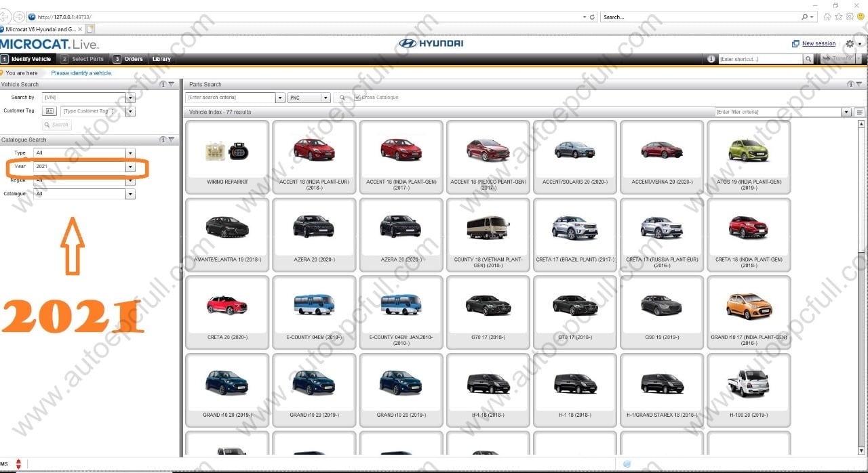The height and width of the screenshot is (473, 868).
Task: Click the browser address bar
Action: (305, 17)
